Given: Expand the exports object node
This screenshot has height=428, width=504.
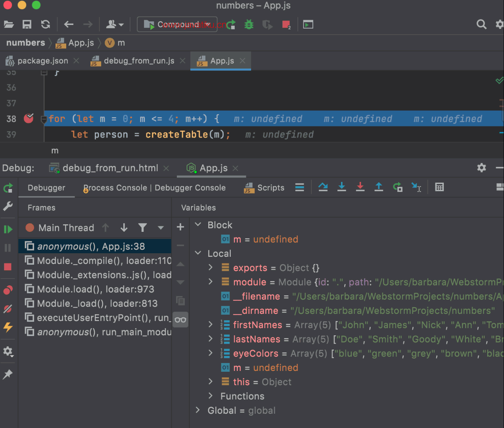Looking at the screenshot, I should coord(211,267).
